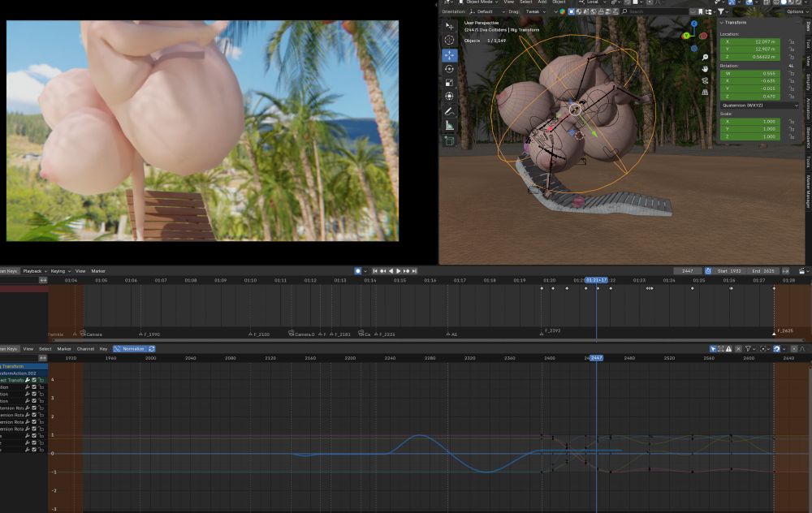Open the Drag Tweak dropdown

[535, 11]
